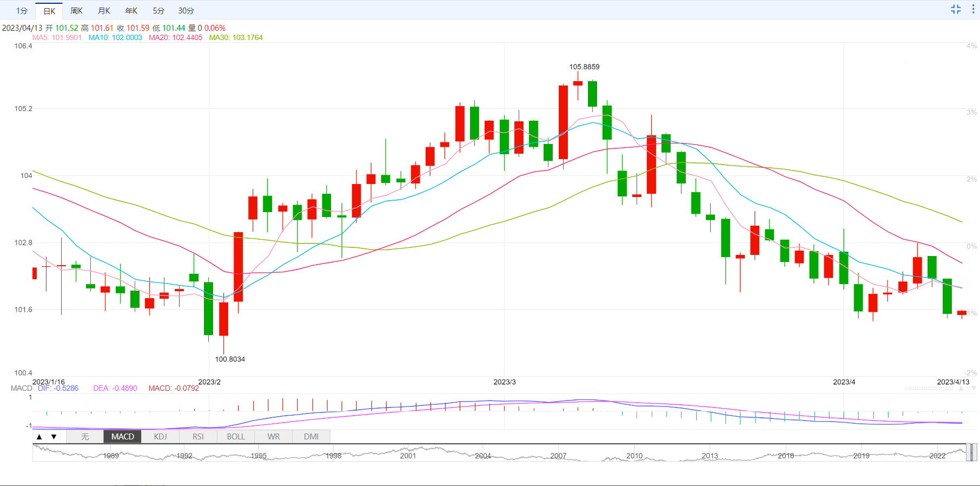Click the right handle of the time range slider
Viewport: 980px width, 486px height.
(974, 452)
